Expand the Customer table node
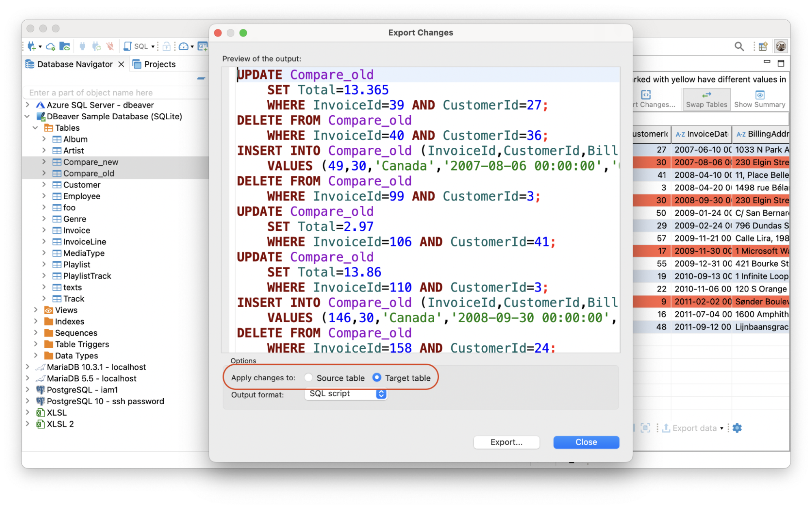Image resolution: width=812 pixels, height=509 pixels. (x=44, y=185)
